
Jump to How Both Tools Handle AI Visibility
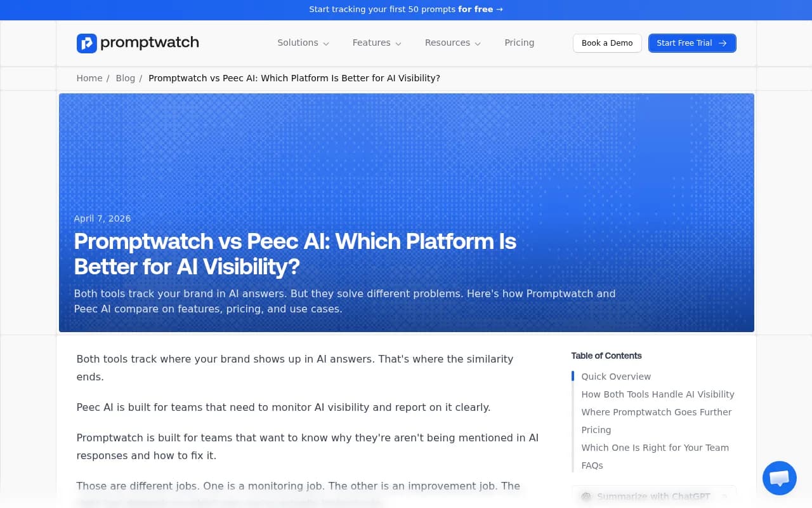click(x=658, y=394)
